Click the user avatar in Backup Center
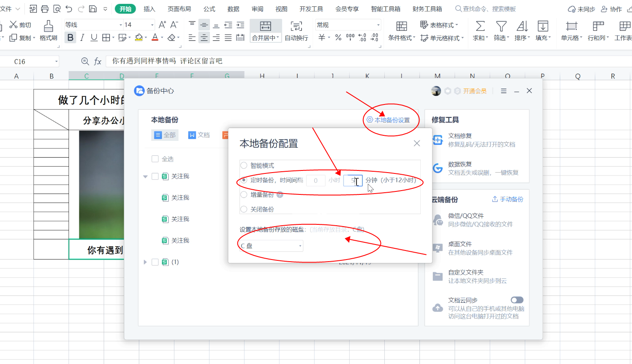Viewport: 632px width, 364px height. click(x=436, y=91)
